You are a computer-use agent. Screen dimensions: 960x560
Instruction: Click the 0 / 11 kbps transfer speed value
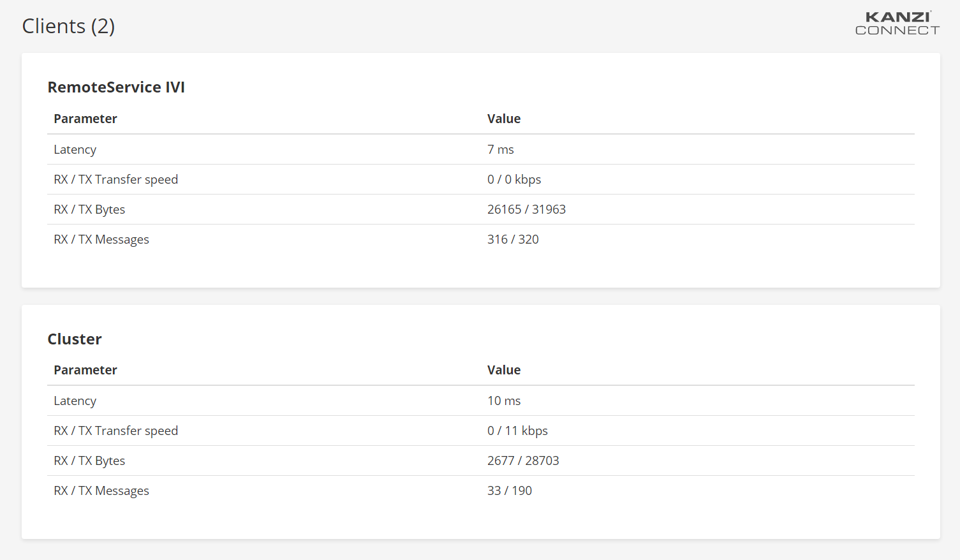[x=517, y=431]
